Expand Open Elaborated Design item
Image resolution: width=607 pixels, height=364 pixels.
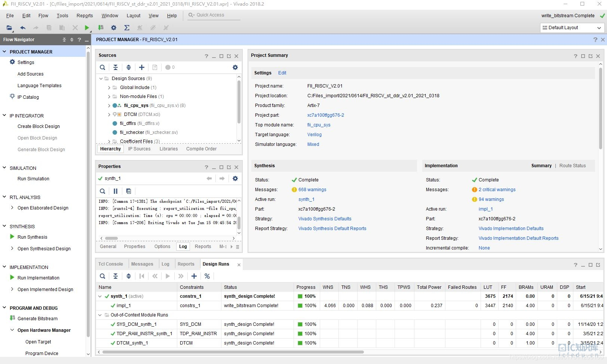[x=12, y=208]
